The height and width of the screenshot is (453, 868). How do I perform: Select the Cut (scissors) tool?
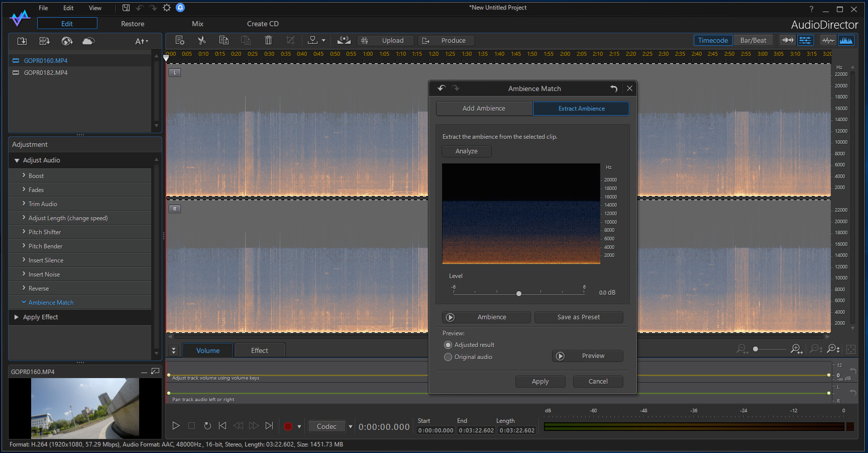tap(202, 40)
